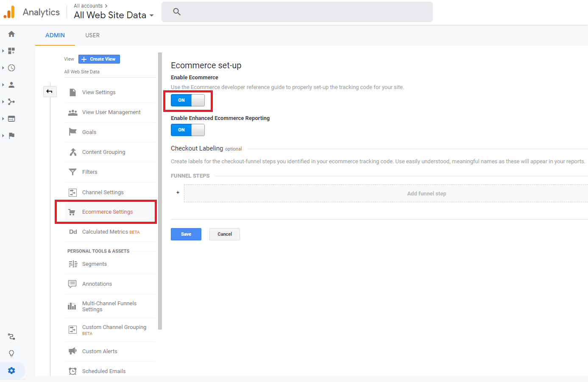Expand Realtime arrow in sidebar

pyautogui.click(x=3, y=68)
